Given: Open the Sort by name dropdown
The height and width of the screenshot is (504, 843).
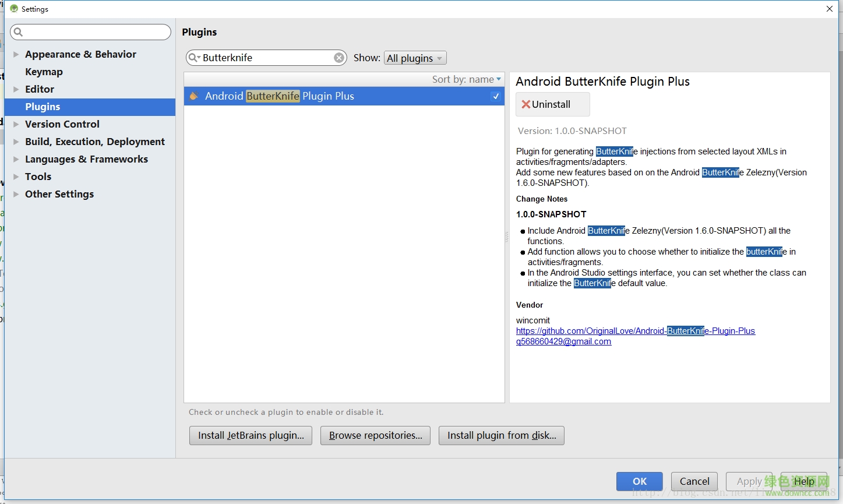Looking at the screenshot, I should click(466, 79).
